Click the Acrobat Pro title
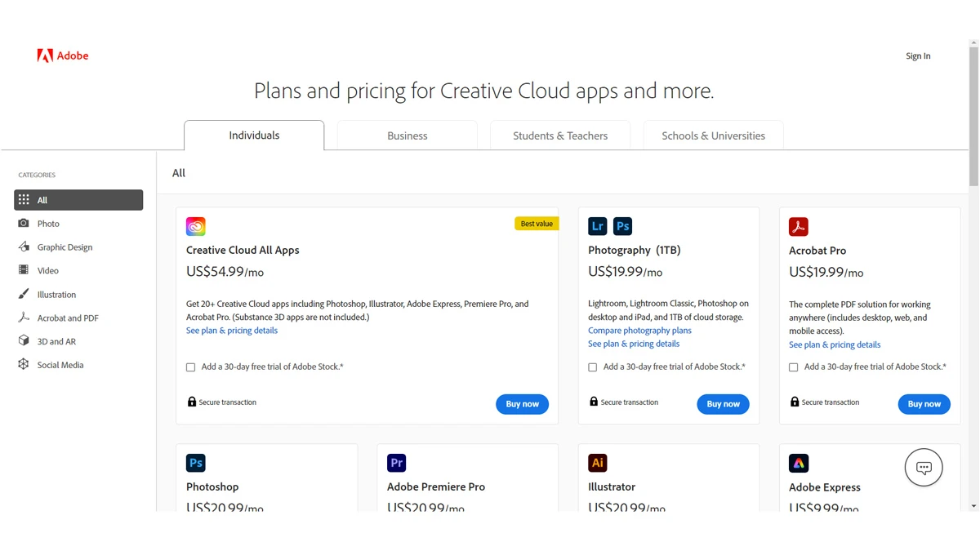This screenshot has width=980, height=551. (817, 251)
